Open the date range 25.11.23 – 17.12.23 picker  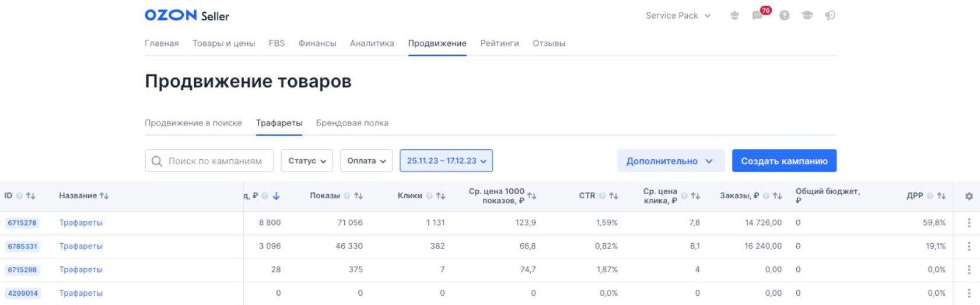pos(446,161)
